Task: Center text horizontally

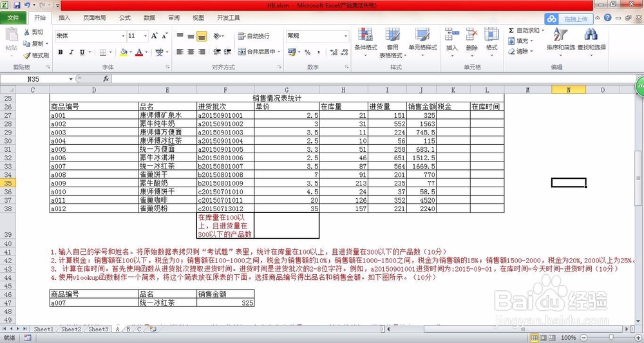Action: click(191, 51)
